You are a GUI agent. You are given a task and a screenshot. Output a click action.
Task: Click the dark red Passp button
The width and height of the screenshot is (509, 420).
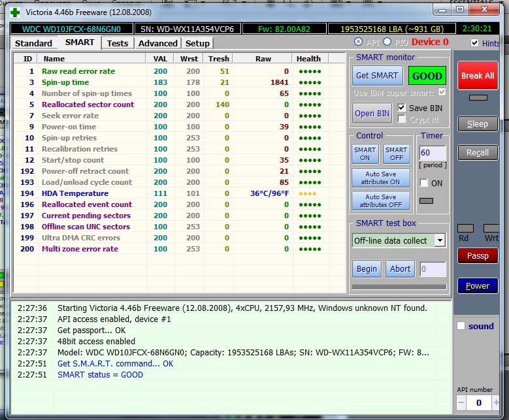pos(477,256)
